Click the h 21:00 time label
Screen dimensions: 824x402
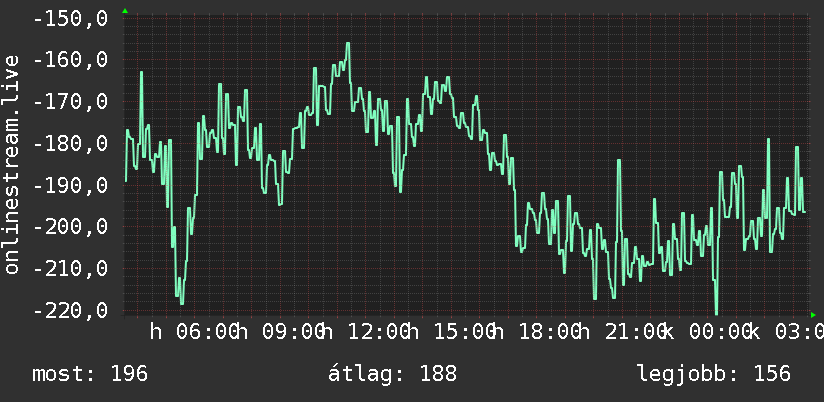coord(622,332)
